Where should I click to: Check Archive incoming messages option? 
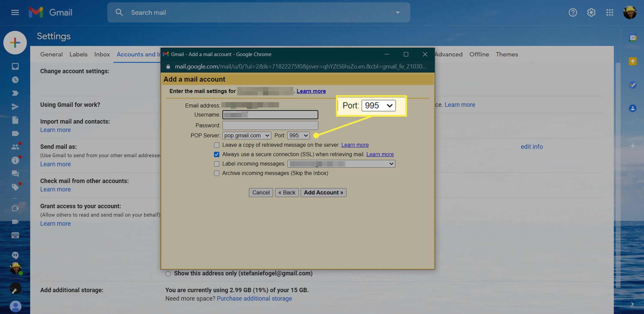[x=217, y=173]
